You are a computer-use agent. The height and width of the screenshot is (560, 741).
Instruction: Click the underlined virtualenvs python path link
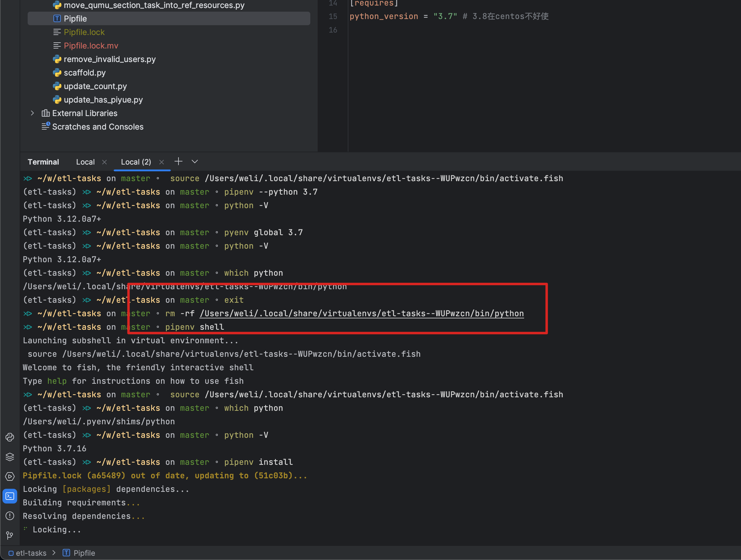click(362, 313)
